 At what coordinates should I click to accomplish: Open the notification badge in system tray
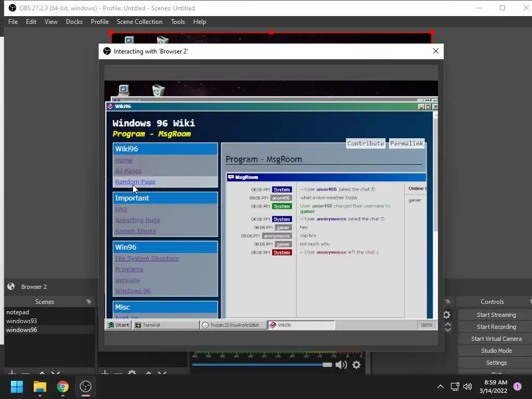pos(517,387)
